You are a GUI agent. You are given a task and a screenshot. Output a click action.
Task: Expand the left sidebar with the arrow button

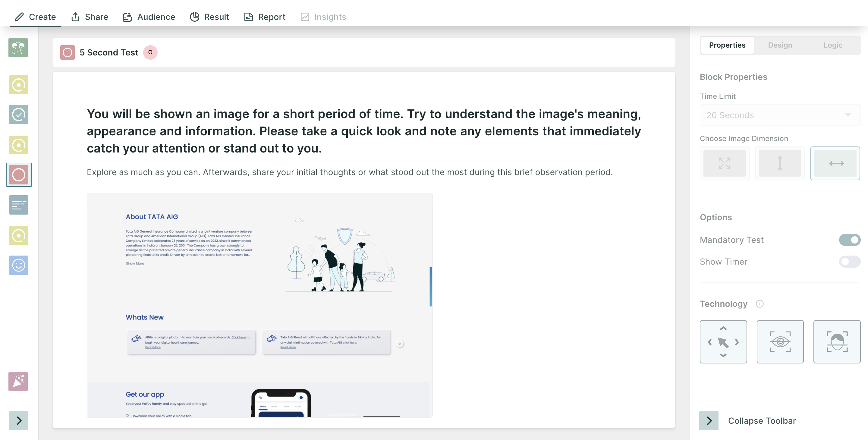pyautogui.click(x=18, y=420)
